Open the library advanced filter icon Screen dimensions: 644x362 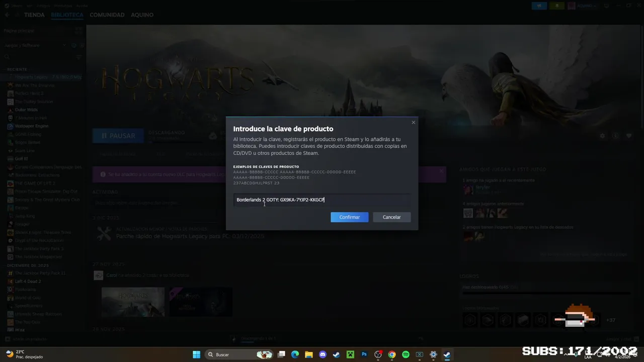pyautogui.click(x=78, y=57)
